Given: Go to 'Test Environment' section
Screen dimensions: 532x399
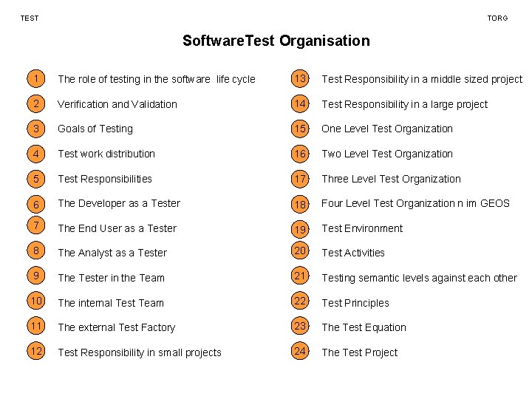Looking at the screenshot, I should coord(362,228).
